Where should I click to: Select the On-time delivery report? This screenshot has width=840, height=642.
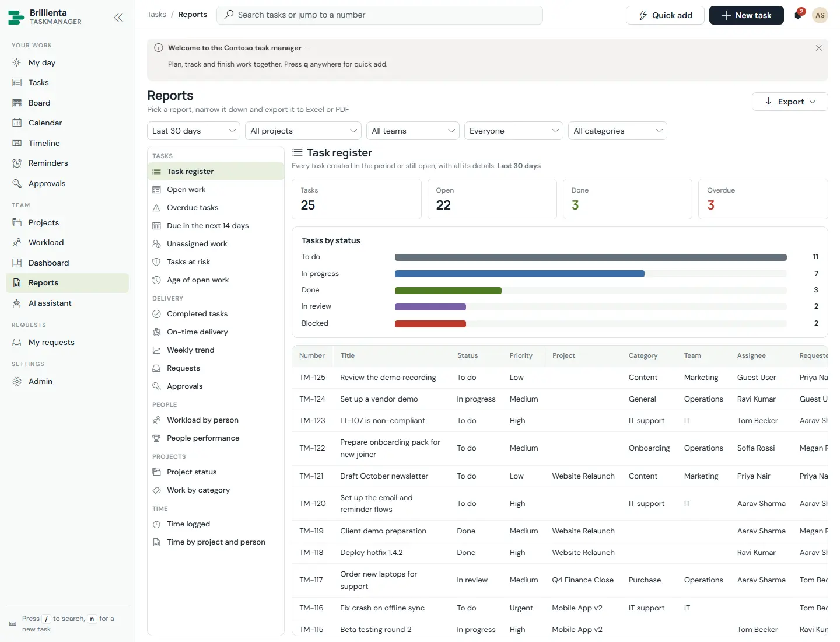pyautogui.click(x=216, y=332)
